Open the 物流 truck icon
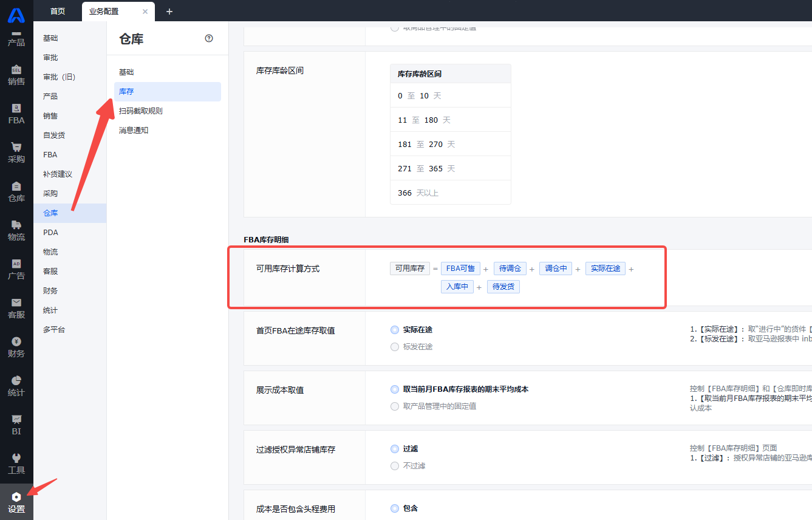The width and height of the screenshot is (812, 520). 16,225
